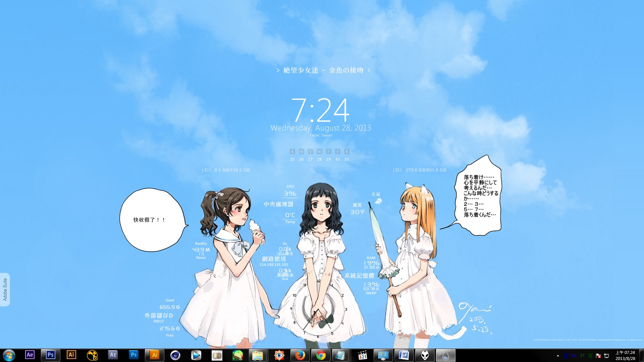This screenshot has height=362, width=644.
Task: Open the Windows Start menu
Action: click(9, 355)
